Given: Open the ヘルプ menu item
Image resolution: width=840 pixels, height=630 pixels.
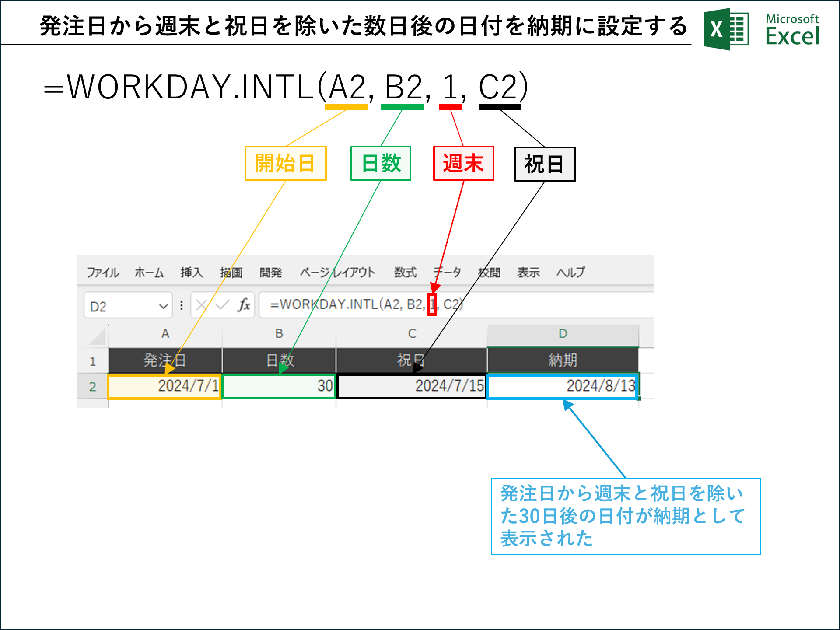Looking at the screenshot, I should pos(571,272).
